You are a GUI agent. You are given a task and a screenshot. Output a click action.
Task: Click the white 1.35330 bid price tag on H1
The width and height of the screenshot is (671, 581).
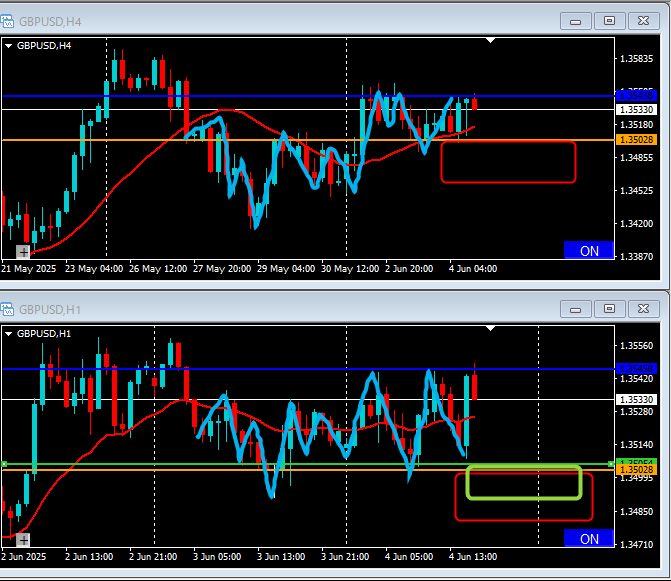pos(636,400)
